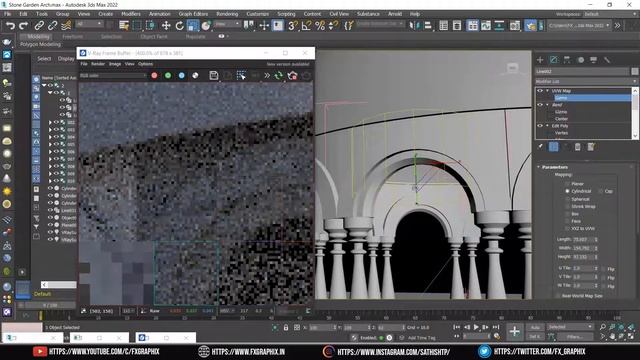Open the Motion tab in command panel
The image size is (640, 360).
580,60
